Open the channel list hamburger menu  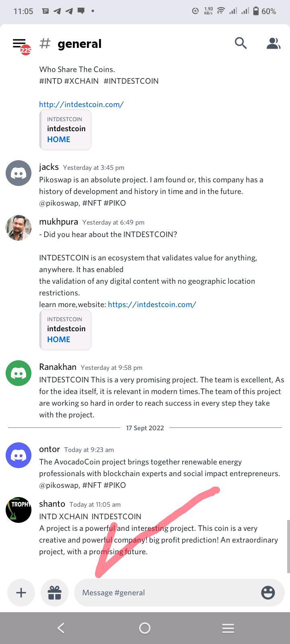point(19,44)
